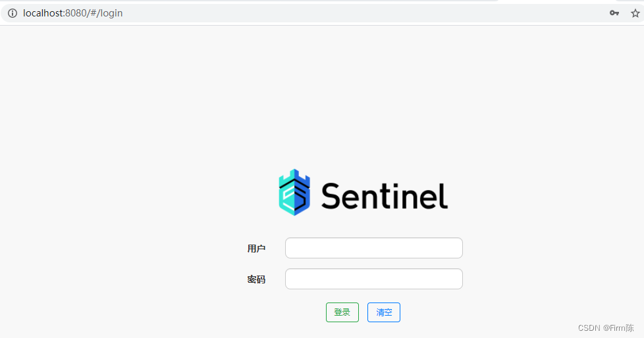Click the empty address bar space before the key icon
Screen dimensions: 644x338
[365, 13]
